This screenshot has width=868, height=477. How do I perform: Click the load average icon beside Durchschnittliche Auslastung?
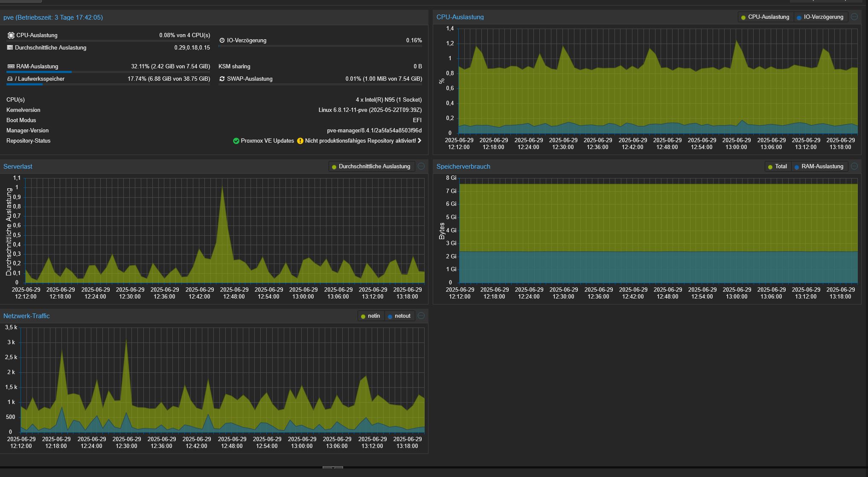10,47
